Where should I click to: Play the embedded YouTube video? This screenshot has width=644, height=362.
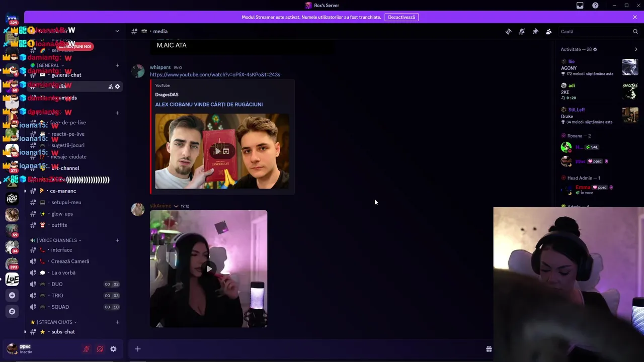click(x=217, y=151)
